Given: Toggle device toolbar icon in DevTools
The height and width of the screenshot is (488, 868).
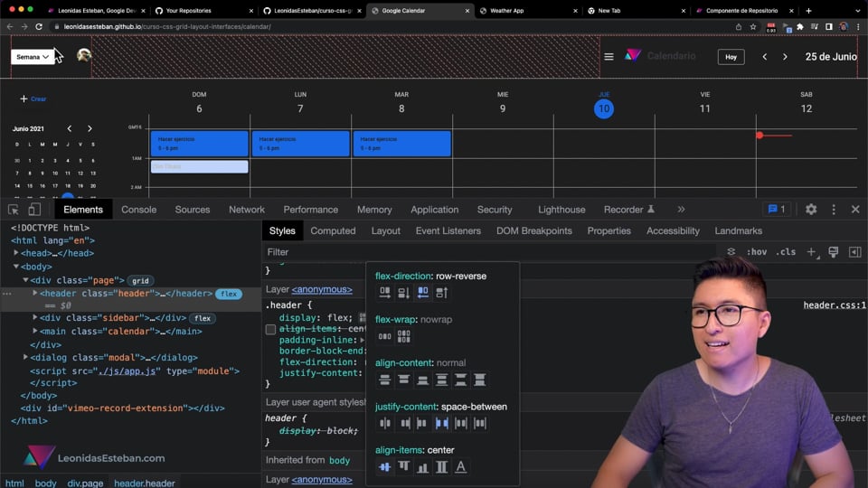Looking at the screenshot, I should 34,210.
